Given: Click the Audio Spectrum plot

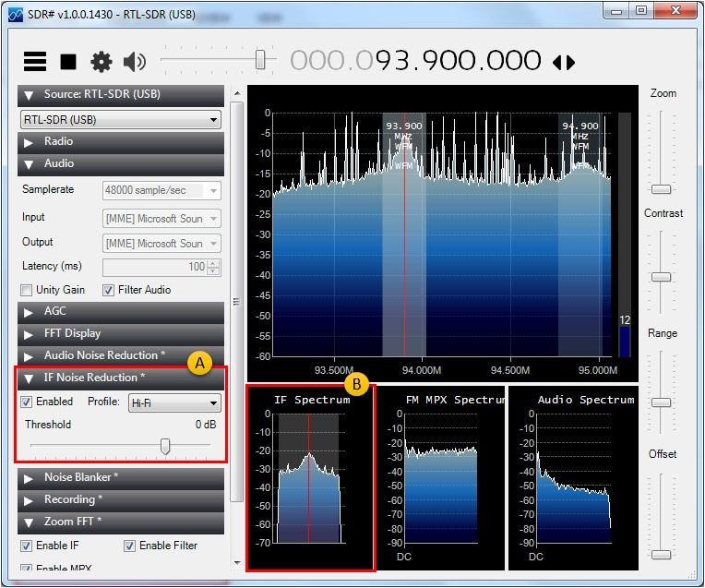Looking at the screenshot, I should click(573, 478).
